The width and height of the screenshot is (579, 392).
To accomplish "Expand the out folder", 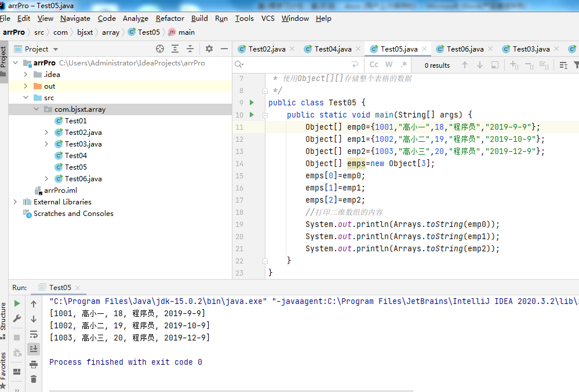I will (26, 86).
